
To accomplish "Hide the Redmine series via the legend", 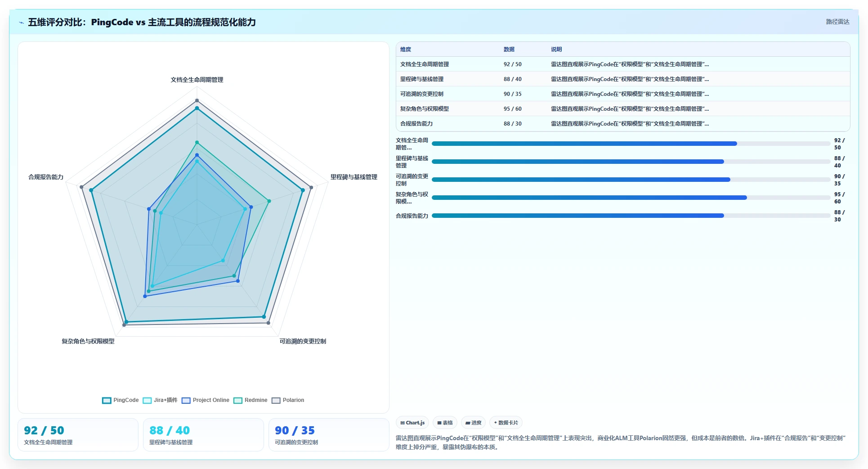I will (251, 400).
